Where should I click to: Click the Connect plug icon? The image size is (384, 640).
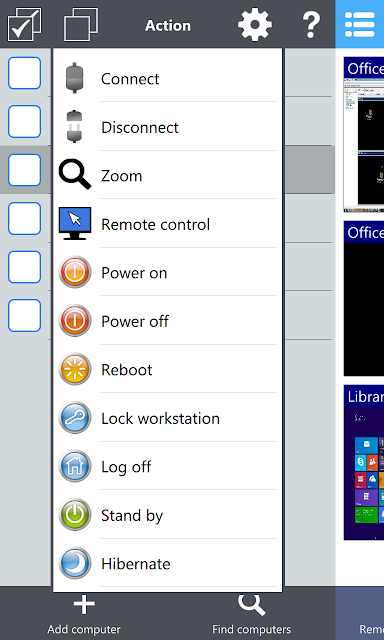coord(75,78)
